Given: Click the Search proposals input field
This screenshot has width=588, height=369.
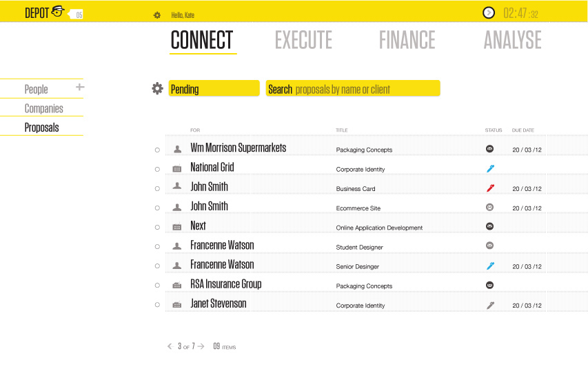Looking at the screenshot, I should (353, 88).
